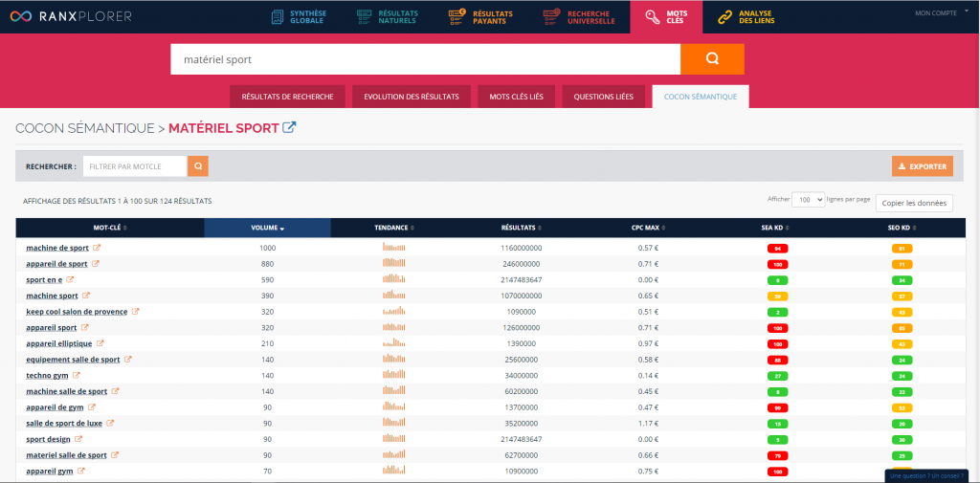Sort table by Tendance column
Viewport: 980px width, 483px height.
coord(393,228)
